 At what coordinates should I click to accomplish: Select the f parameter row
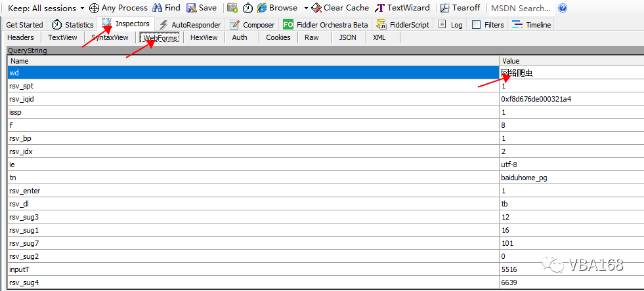(x=326, y=125)
